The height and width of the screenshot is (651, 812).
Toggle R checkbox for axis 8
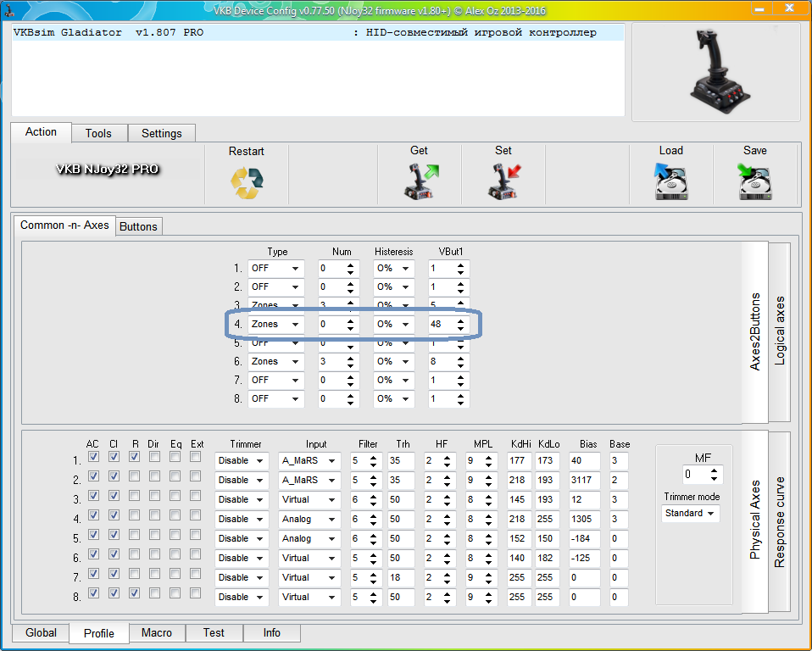(134, 593)
